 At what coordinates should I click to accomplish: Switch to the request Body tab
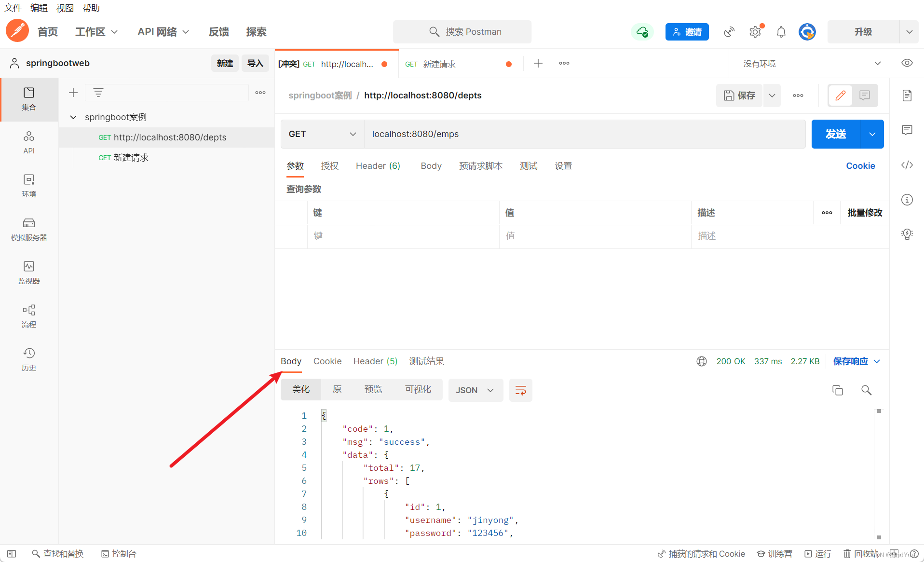(x=431, y=166)
